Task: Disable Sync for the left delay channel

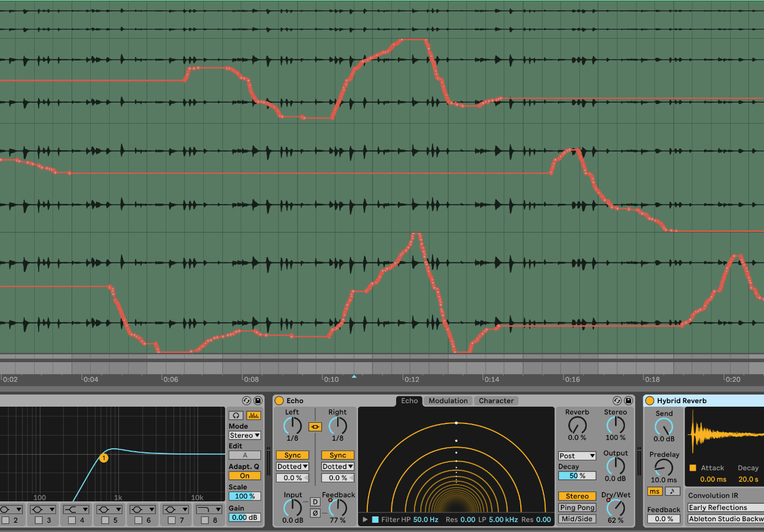Action: (292, 455)
